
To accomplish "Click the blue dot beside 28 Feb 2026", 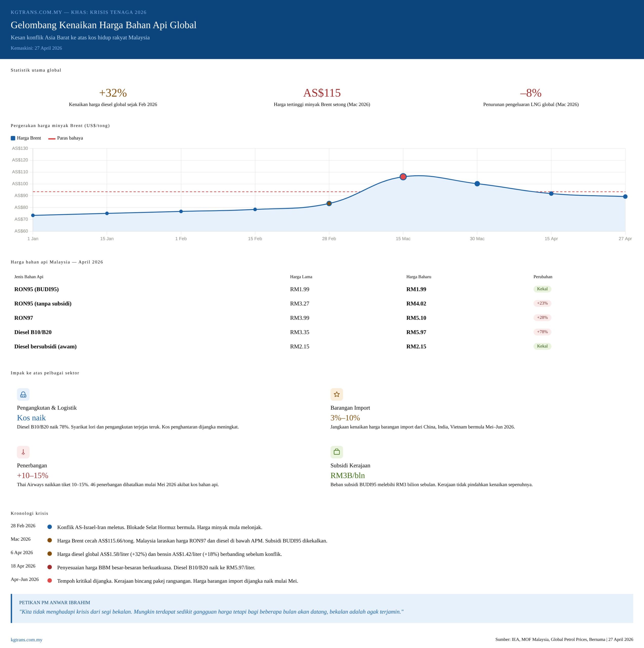I will [x=50, y=527].
